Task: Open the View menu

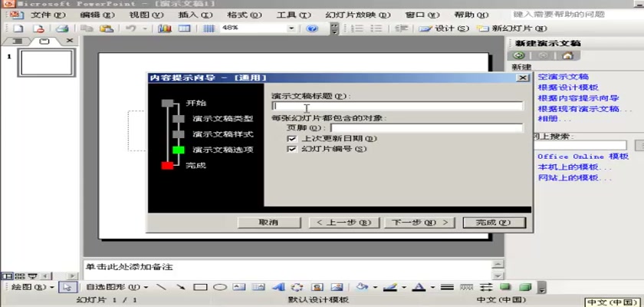Action: [146, 15]
